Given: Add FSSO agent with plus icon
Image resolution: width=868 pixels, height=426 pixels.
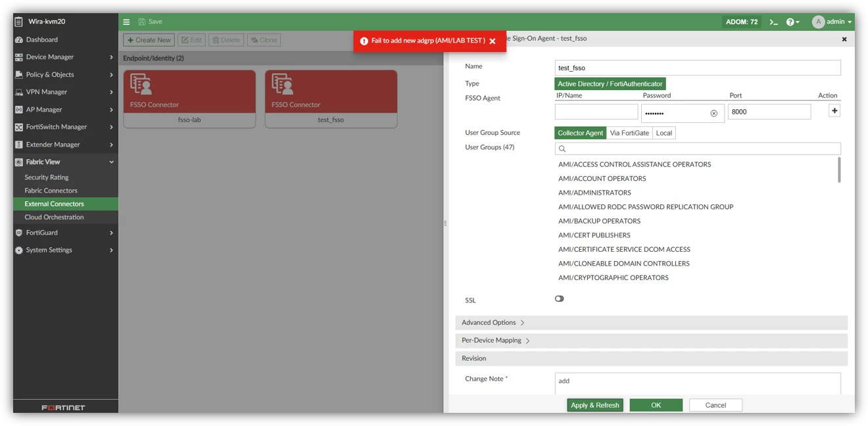Looking at the screenshot, I should [x=834, y=111].
